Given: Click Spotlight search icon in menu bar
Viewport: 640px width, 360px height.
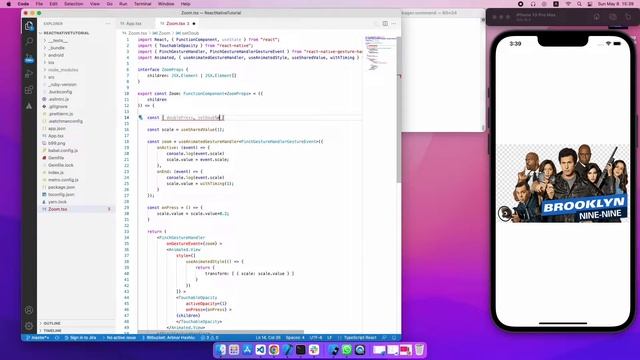Looking at the screenshot, I should [x=579, y=4].
